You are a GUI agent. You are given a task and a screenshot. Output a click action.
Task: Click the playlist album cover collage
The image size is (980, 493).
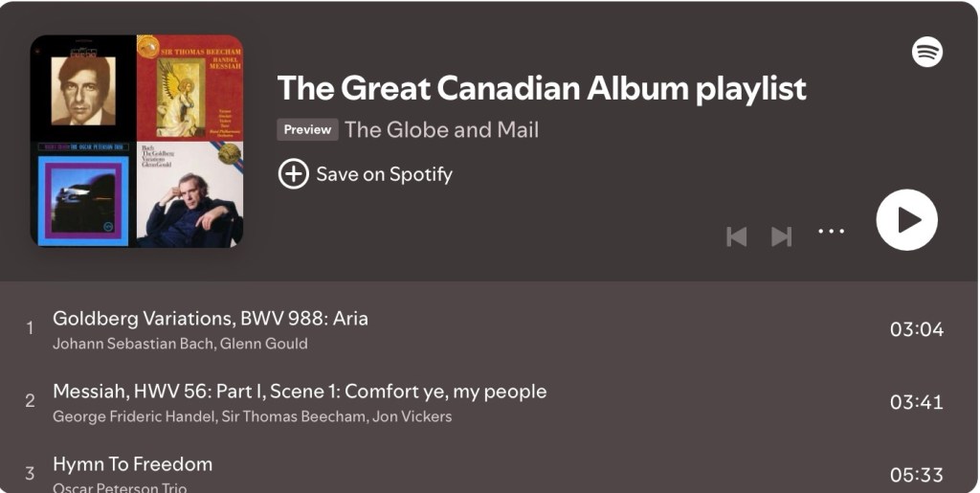point(137,141)
